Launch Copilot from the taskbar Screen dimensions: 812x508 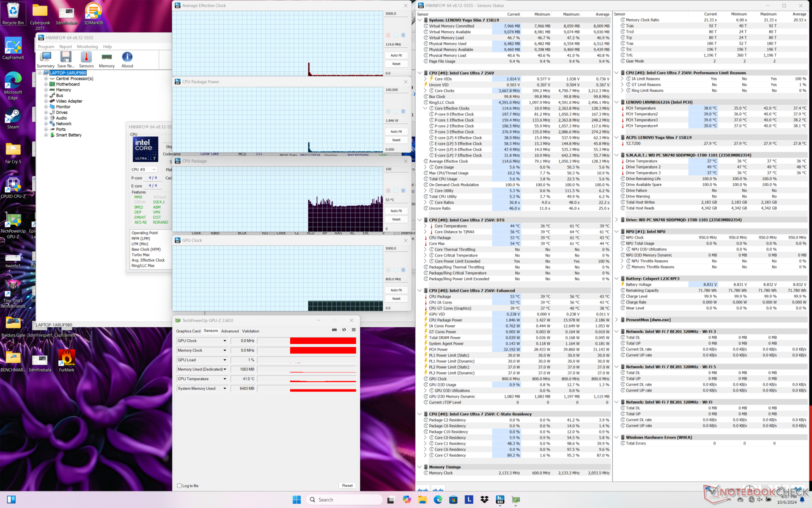[x=406, y=500]
